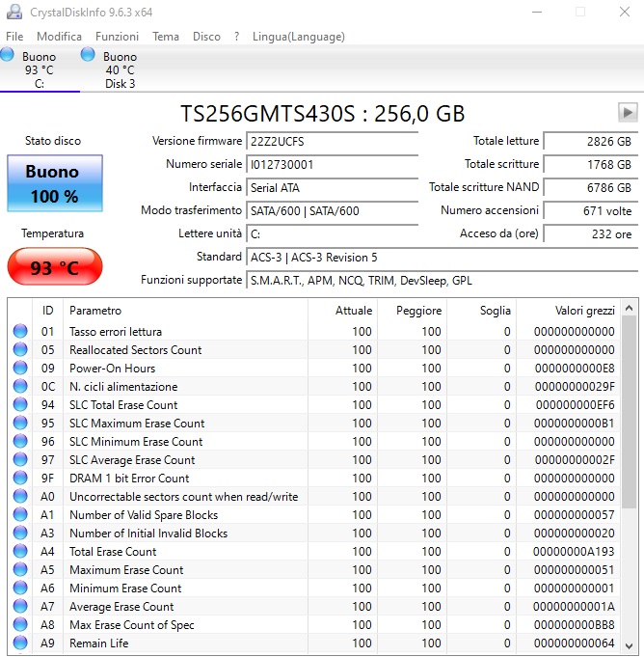
Task: Click status orb for Max Erase Count of Spec
Action: [20, 624]
